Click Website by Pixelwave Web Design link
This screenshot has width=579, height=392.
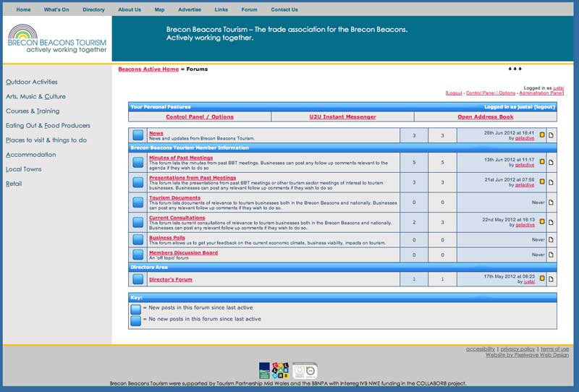(x=527, y=355)
